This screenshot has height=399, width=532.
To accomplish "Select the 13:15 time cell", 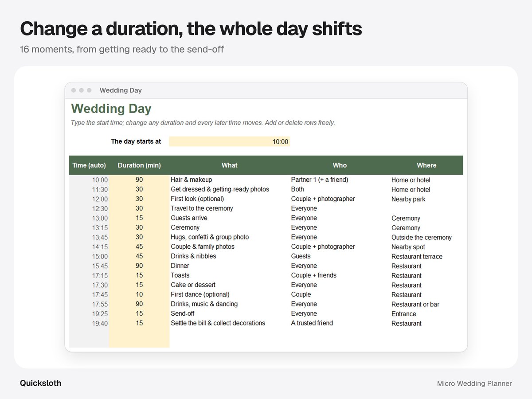I will coord(100,228).
